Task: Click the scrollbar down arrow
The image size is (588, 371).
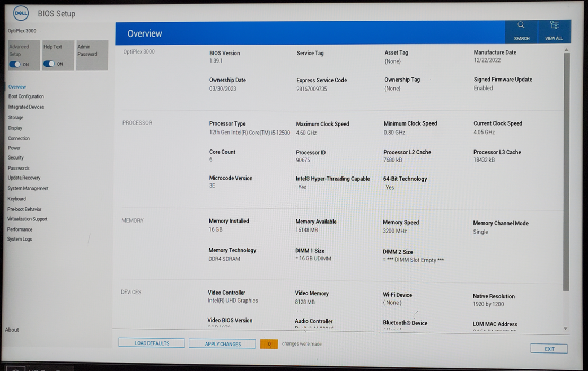Action: point(566,329)
